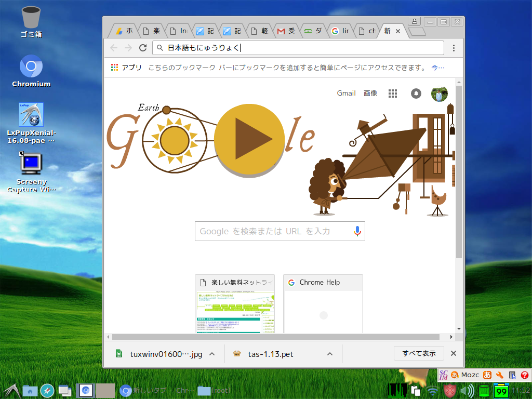
Task: Open the Wi-Fi network tray icon
Action: (x=432, y=391)
